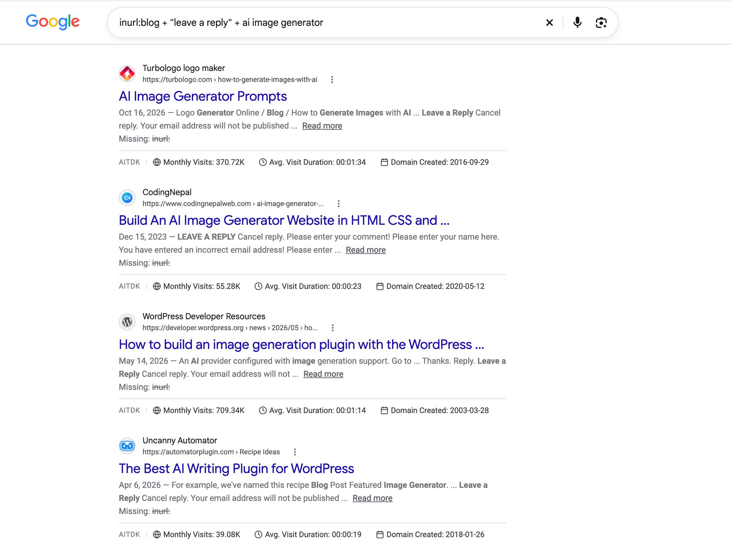Click the Turbologo logo maker site name

click(184, 68)
